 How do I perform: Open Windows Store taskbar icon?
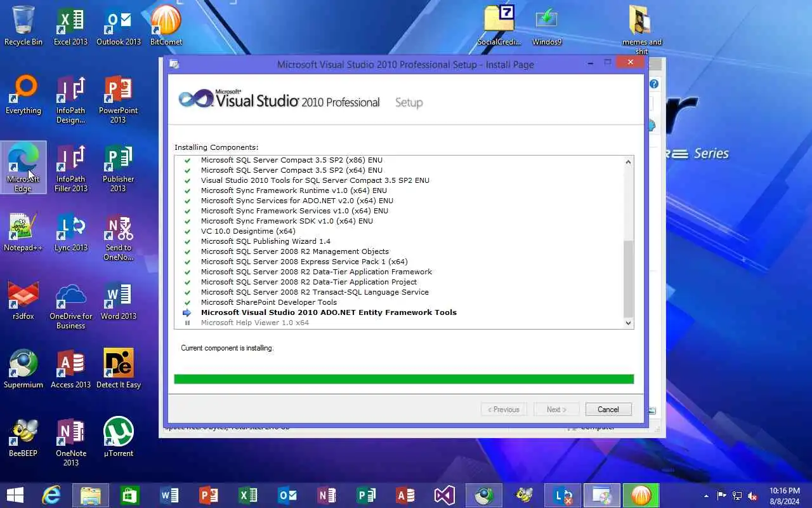130,495
